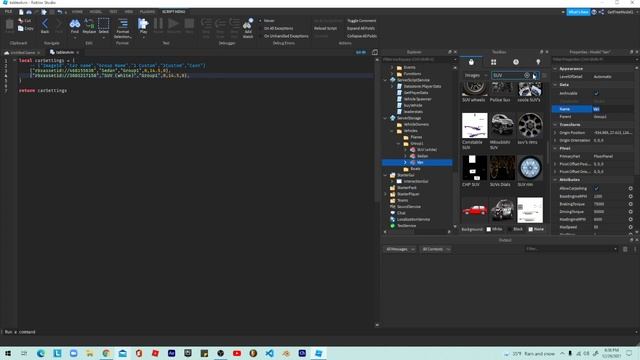Toggle the Archivable checkbox

[596, 93]
